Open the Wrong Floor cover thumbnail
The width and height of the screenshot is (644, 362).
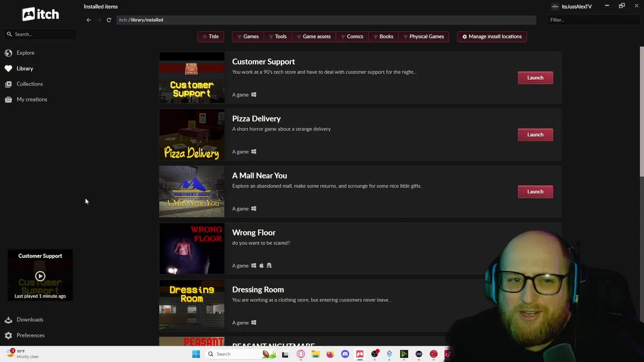(x=192, y=249)
